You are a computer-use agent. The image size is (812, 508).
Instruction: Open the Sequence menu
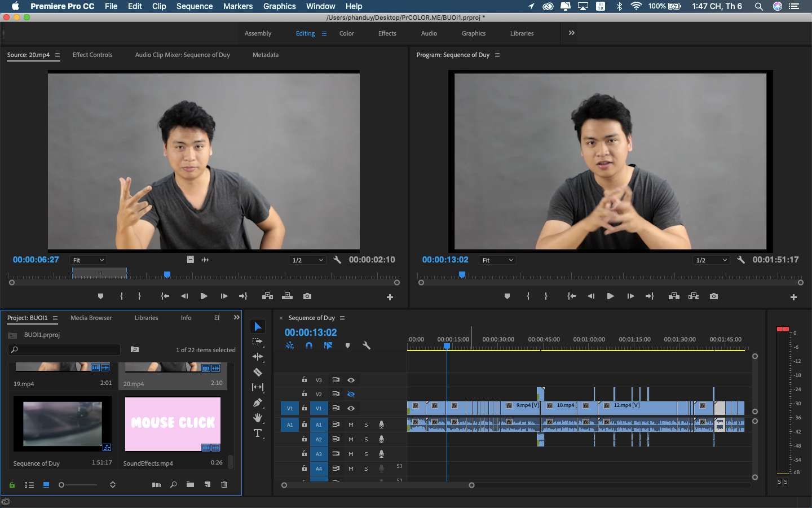(195, 6)
